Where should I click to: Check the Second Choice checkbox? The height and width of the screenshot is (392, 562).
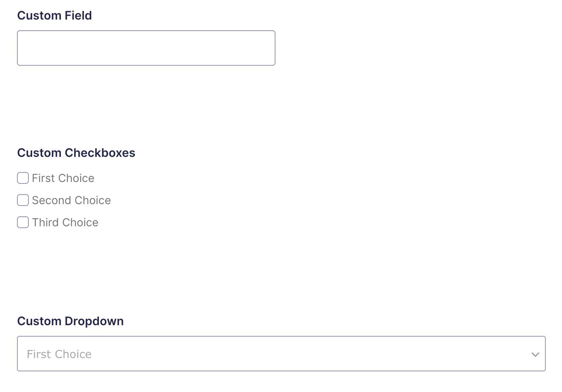click(x=23, y=200)
